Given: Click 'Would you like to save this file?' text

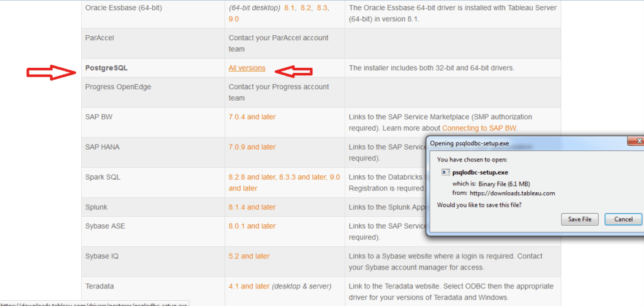Looking at the screenshot, I should [479, 204].
